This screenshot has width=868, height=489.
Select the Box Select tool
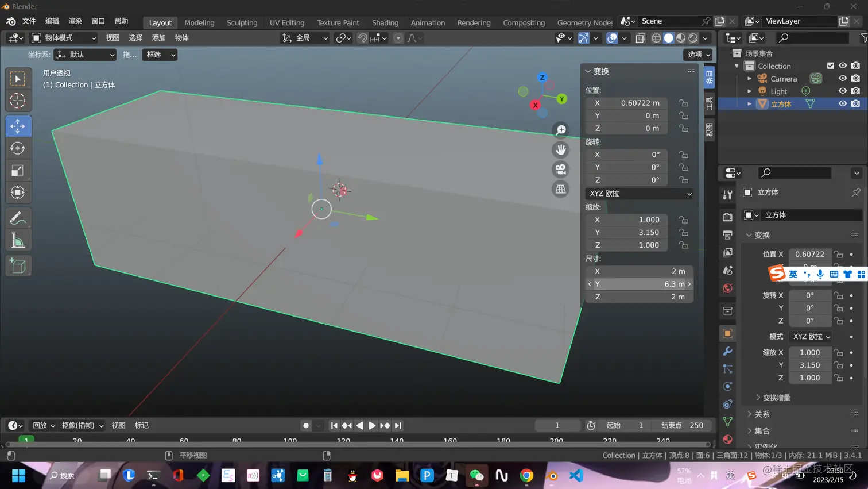[18, 79]
